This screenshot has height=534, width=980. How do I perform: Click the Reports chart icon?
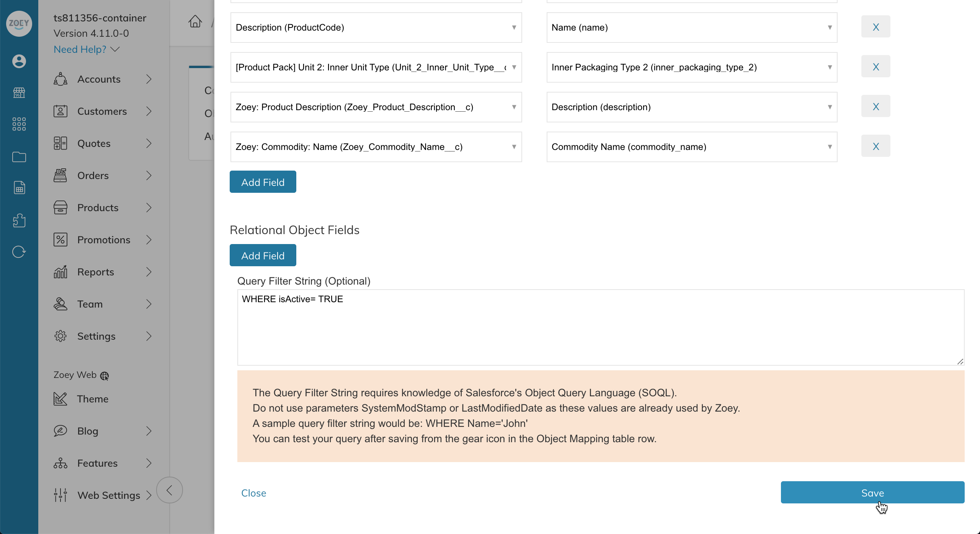click(60, 272)
